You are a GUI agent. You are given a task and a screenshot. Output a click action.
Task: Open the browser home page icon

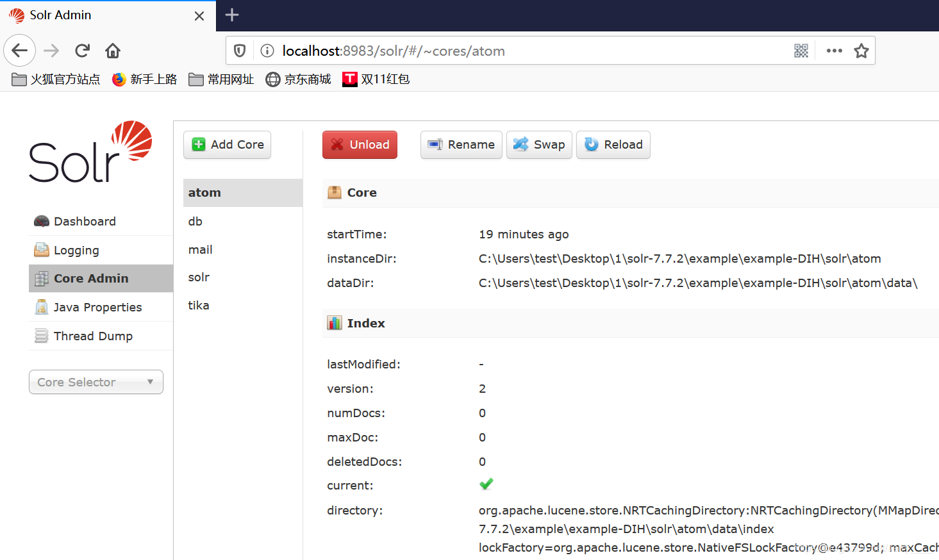point(113,51)
